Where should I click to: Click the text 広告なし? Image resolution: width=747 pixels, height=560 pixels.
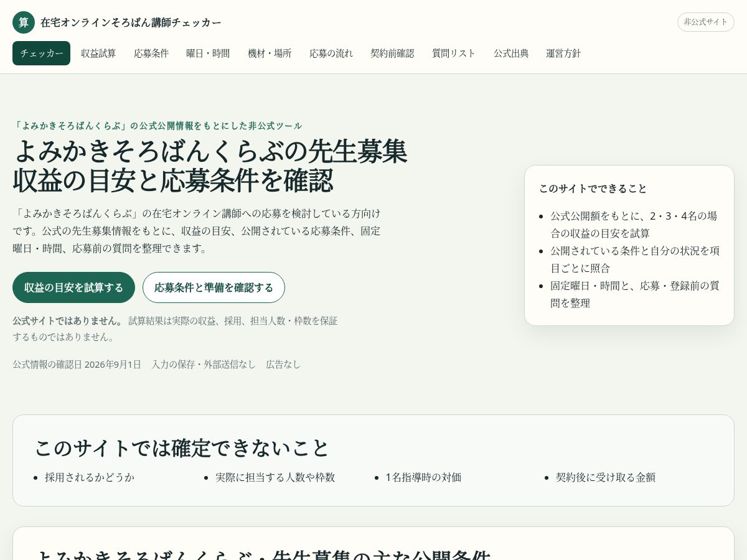pyautogui.click(x=283, y=364)
